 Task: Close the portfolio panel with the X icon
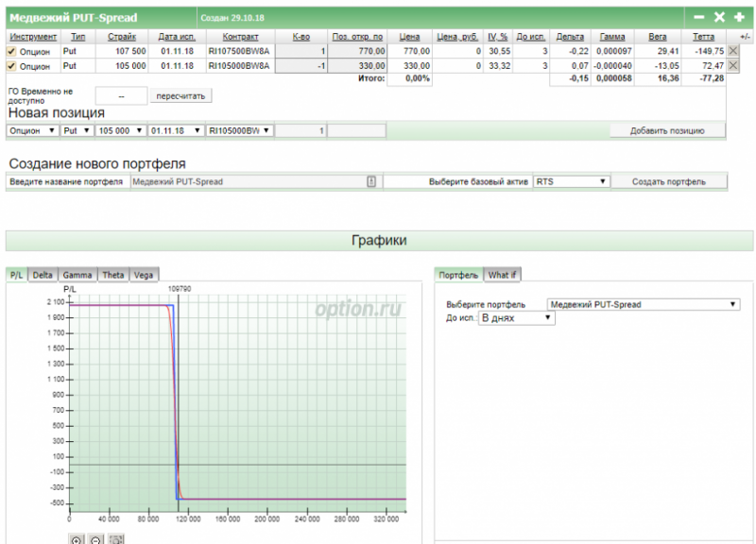tap(719, 17)
